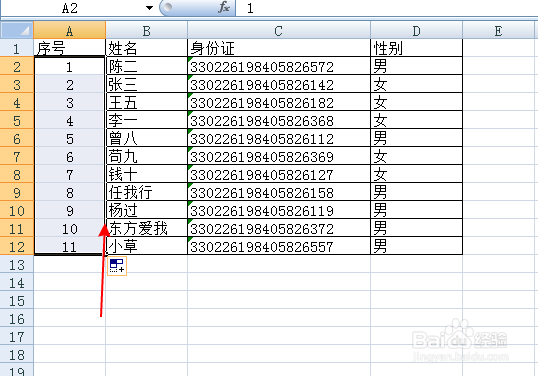The image size is (538, 376).
Task: Select row 1 header
Action: (17, 48)
